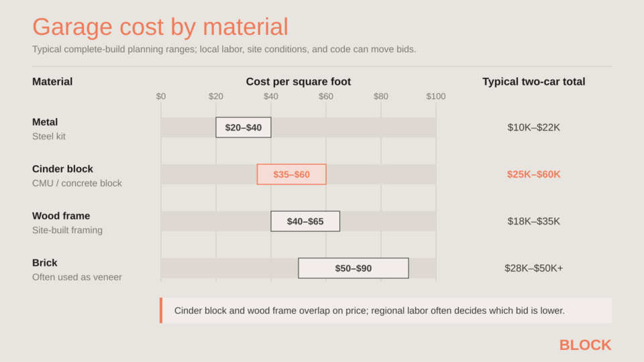Click the highlighted $35–$60 range bar
The image size is (644, 362).
click(x=292, y=174)
